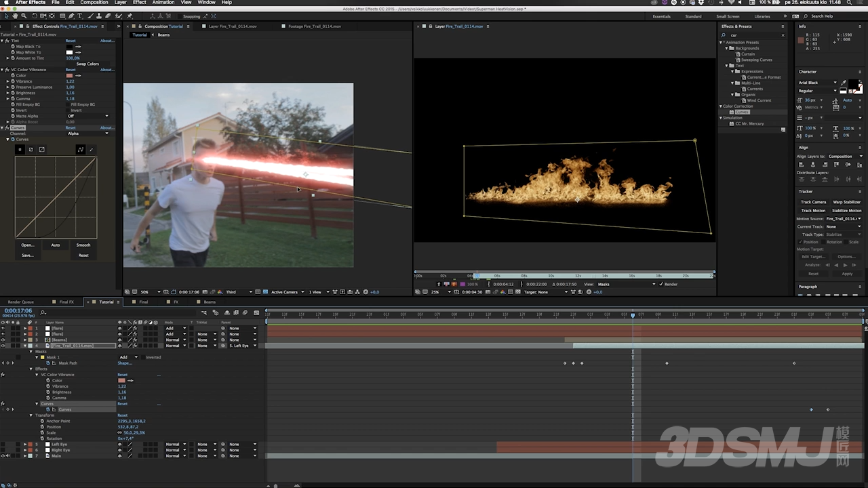Viewport: 868px width, 488px height.
Task: Hide the Beams layer using eye icon
Action: coord(3,340)
